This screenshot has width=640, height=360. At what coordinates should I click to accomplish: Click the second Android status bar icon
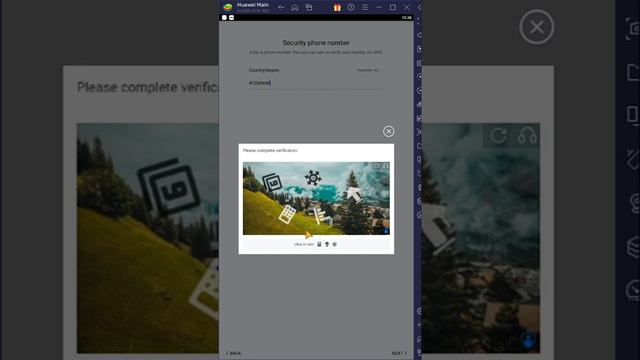point(231,18)
